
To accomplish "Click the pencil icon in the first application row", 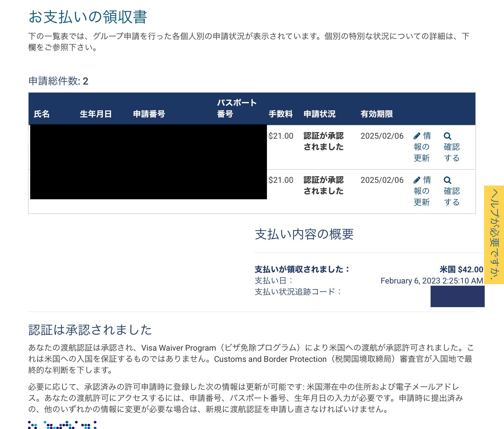I will point(417,136).
